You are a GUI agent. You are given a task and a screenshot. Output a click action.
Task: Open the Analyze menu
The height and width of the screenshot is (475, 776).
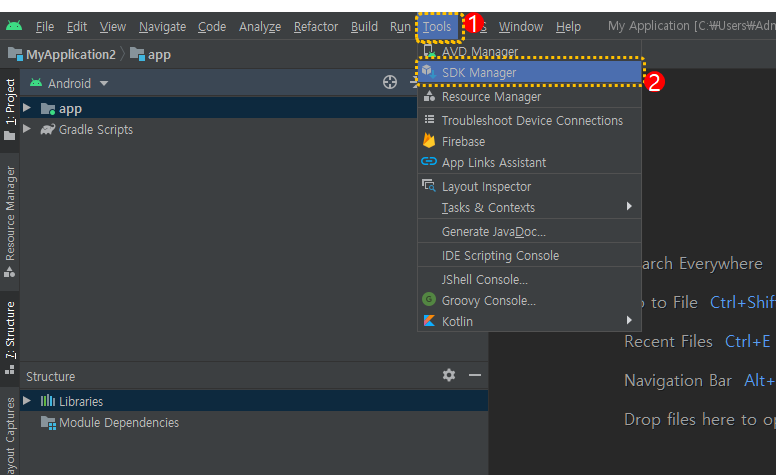pos(260,27)
